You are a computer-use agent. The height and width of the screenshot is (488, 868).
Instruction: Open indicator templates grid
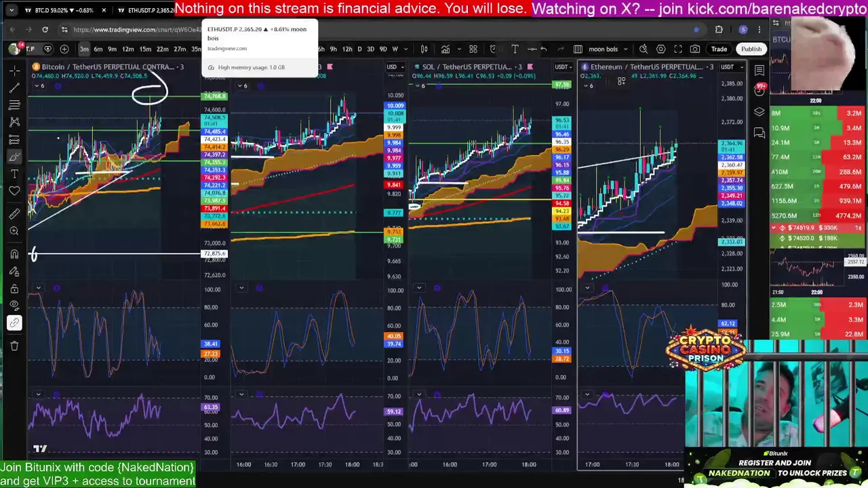click(x=473, y=49)
